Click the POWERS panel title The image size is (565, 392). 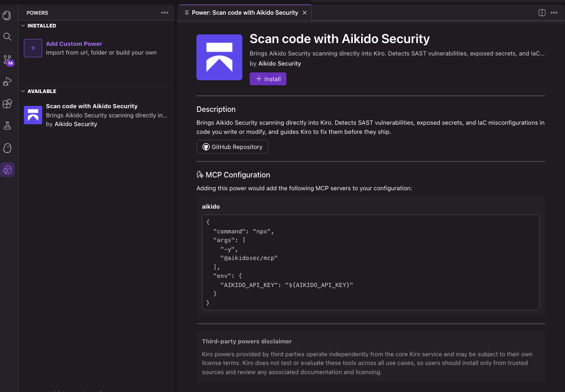point(37,13)
